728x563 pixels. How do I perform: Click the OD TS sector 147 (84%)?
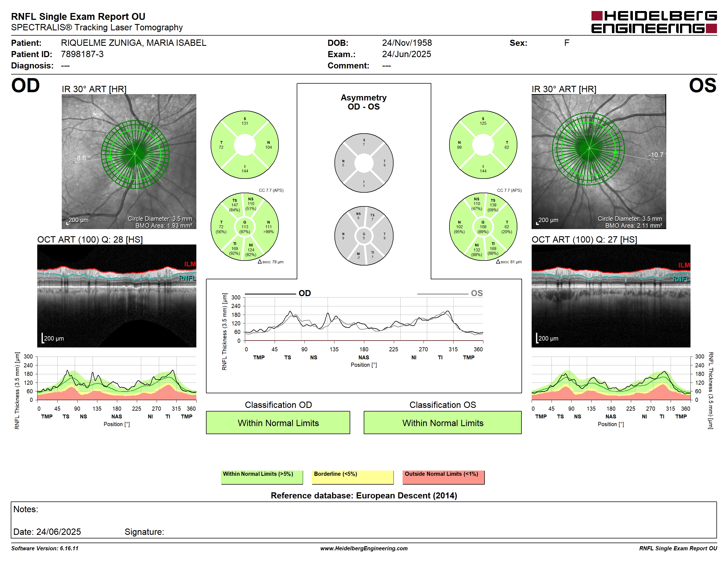point(235,205)
